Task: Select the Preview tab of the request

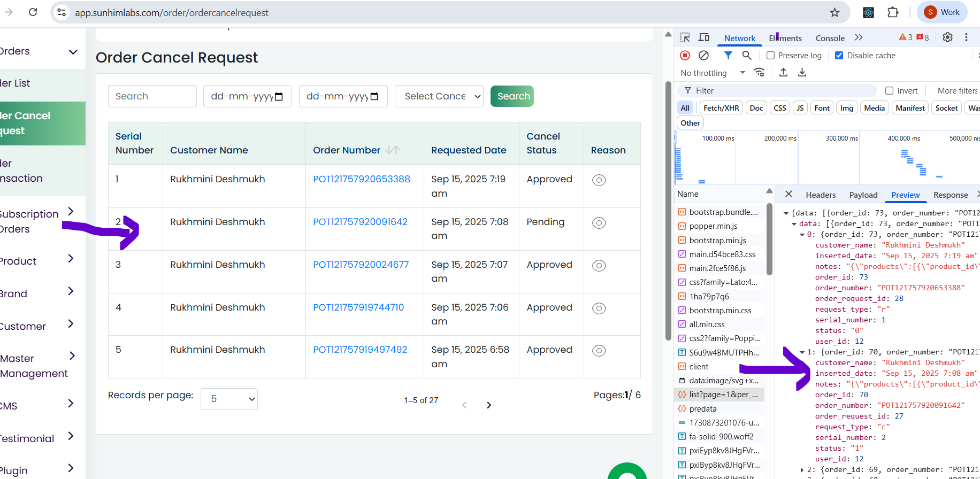Action: pos(906,195)
